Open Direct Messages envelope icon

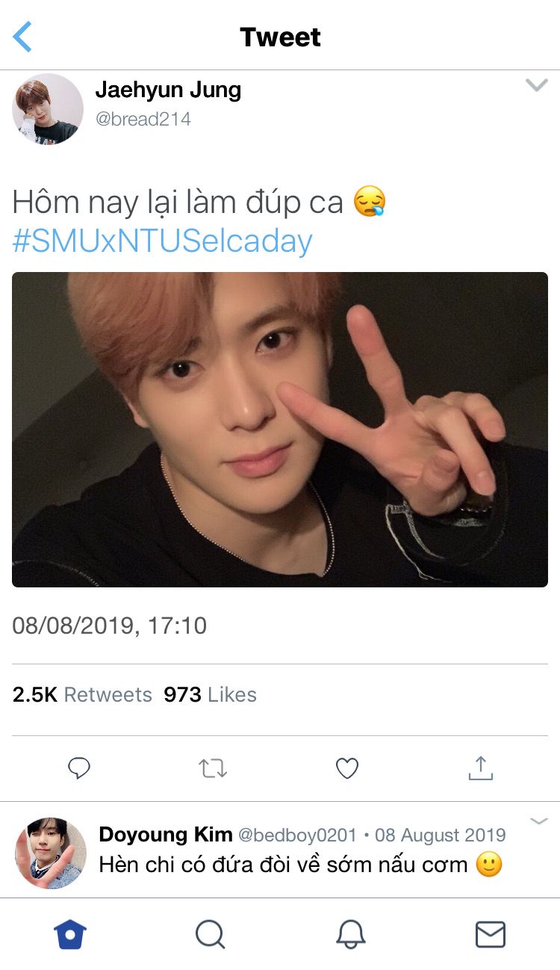tap(491, 934)
